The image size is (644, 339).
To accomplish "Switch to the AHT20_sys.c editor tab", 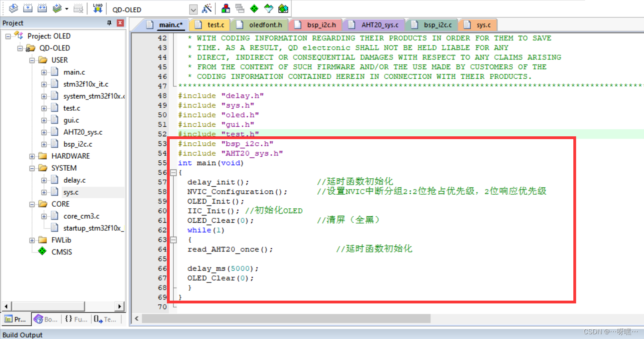I will [x=374, y=25].
